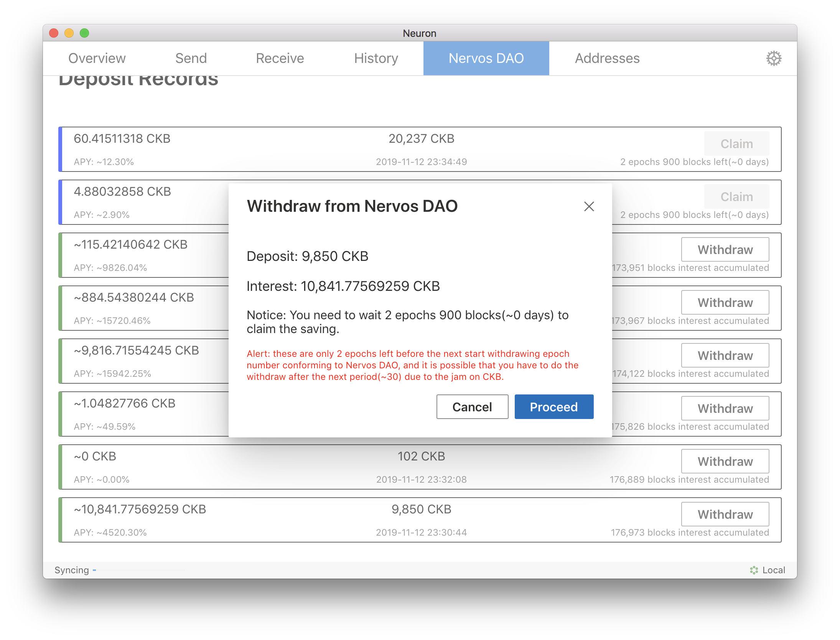Screen dimensions: 840x640
Task: Open the Addresses tab
Action: [x=607, y=58]
